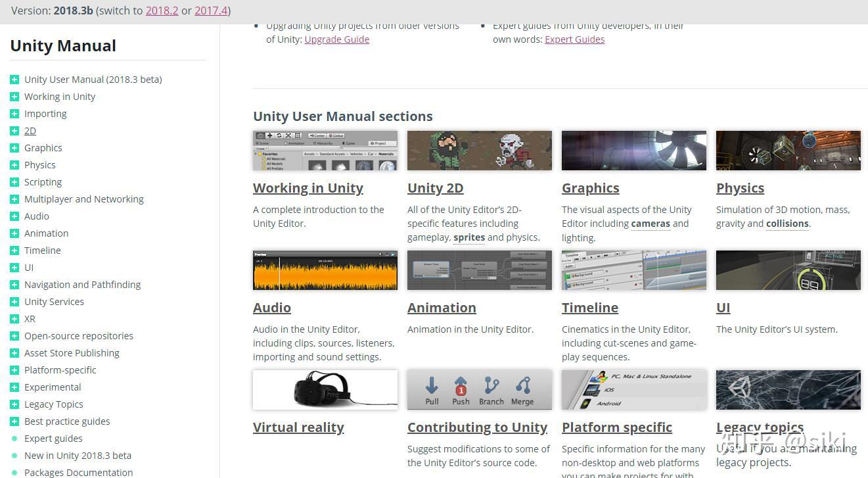The width and height of the screenshot is (868, 478).
Task: Click the Animation node graph thumbnail
Action: (480, 270)
